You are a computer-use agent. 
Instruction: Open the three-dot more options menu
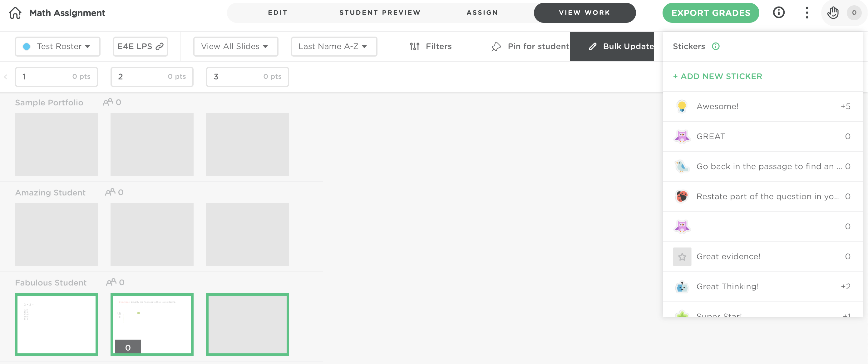(x=807, y=13)
